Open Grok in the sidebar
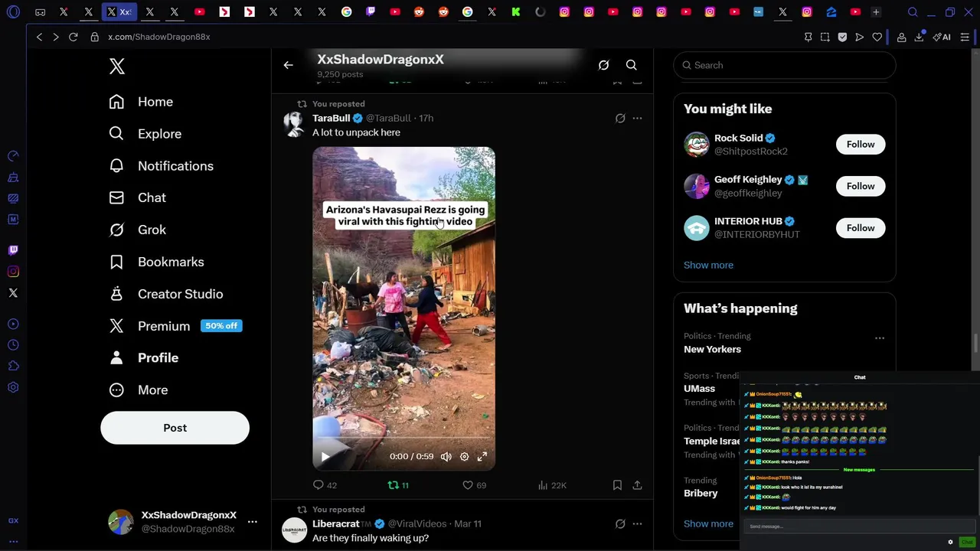The width and height of the screenshot is (980, 551). tap(138, 230)
